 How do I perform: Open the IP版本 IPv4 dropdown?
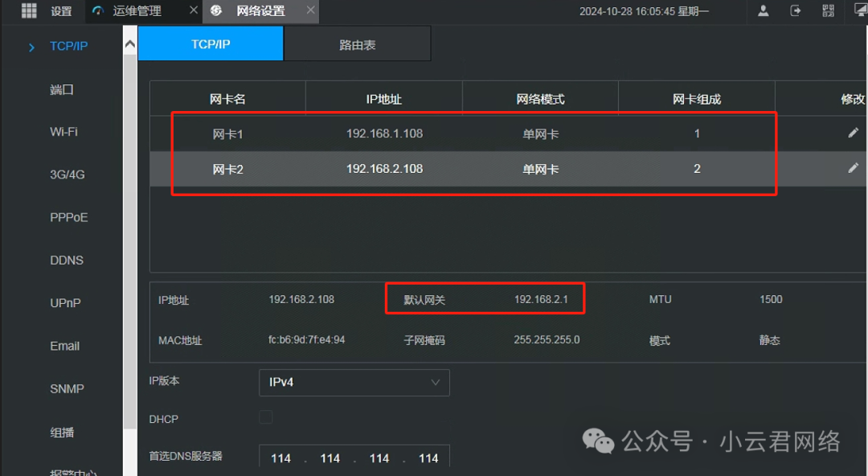354,382
